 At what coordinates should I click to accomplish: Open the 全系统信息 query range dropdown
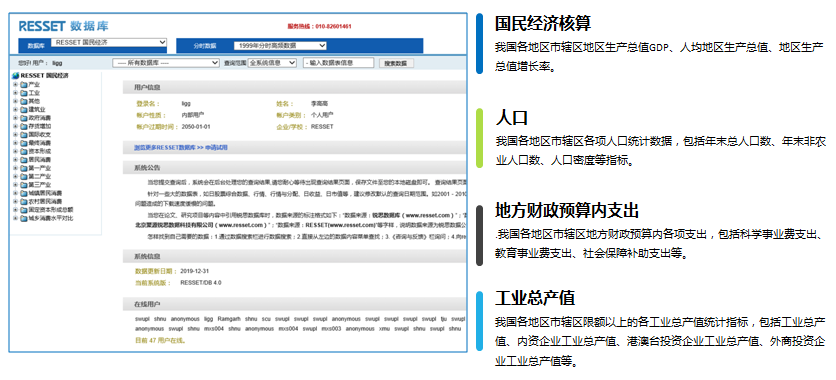(x=272, y=63)
